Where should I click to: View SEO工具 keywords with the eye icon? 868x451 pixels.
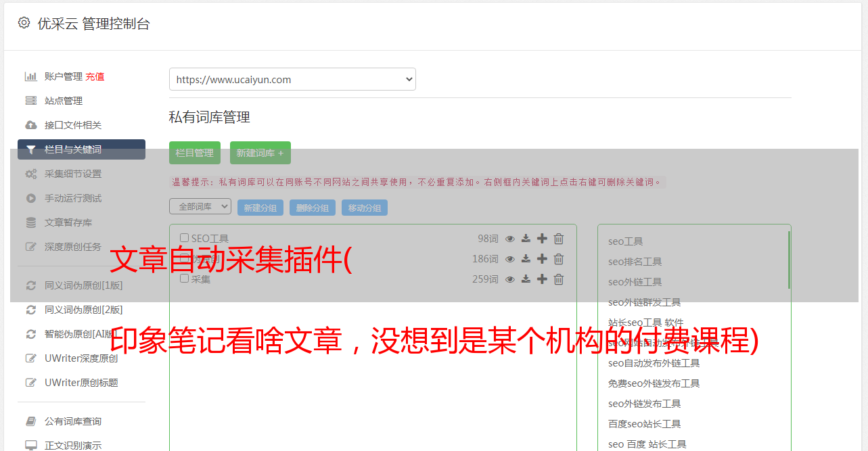click(x=510, y=239)
